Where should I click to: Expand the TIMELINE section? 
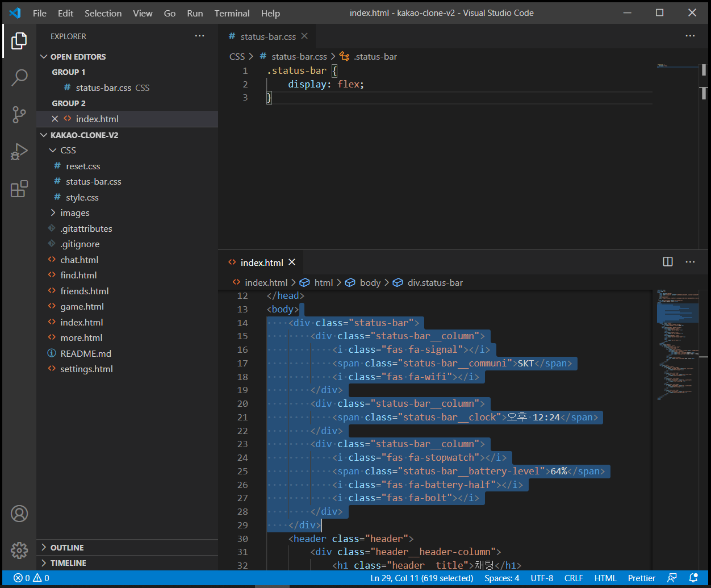coord(68,563)
